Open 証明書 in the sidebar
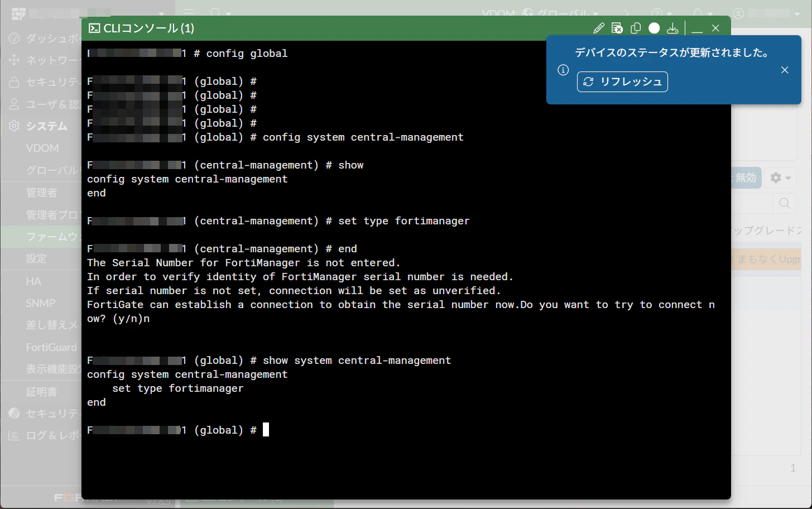This screenshot has width=812, height=509. coord(41,392)
